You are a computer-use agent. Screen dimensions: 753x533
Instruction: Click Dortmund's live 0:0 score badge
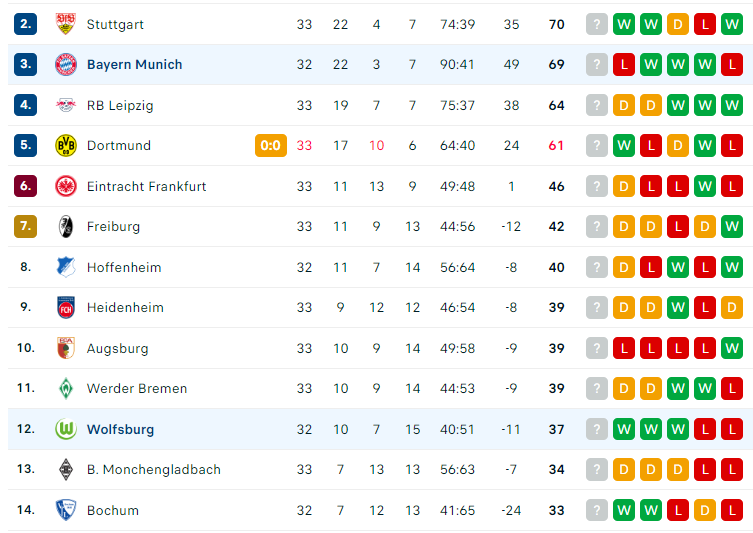(271, 145)
